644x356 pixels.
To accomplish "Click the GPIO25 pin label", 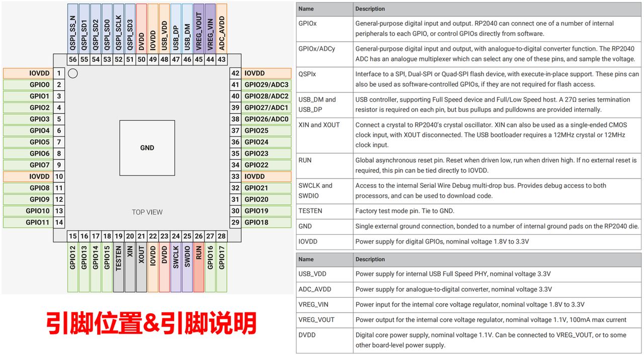I will click(267, 130).
